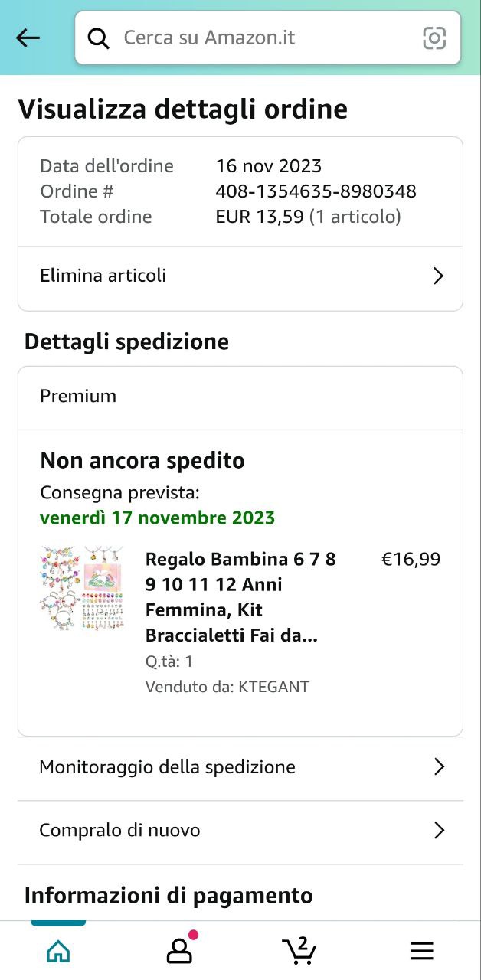Tap the seller name KTEGANT

pyautogui.click(x=273, y=687)
